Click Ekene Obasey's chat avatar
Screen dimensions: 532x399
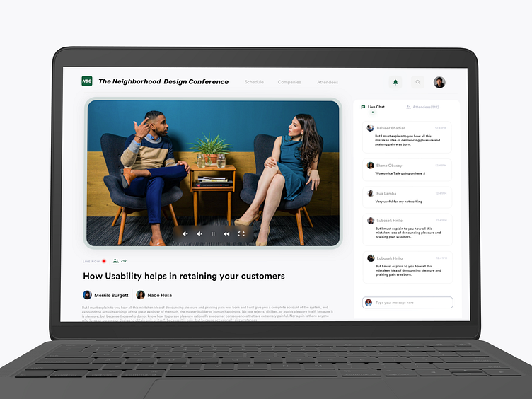[371, 166]
